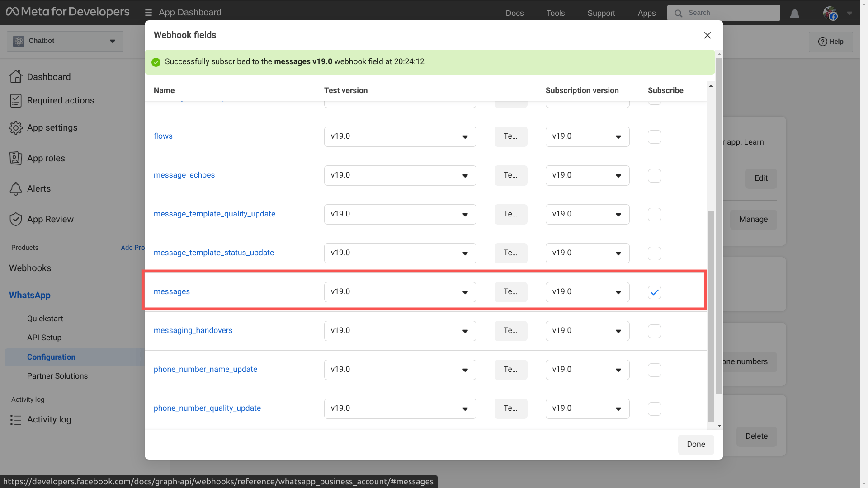
Task: Click the Test button for phone_number_quality_update
Action: point(511,409)
